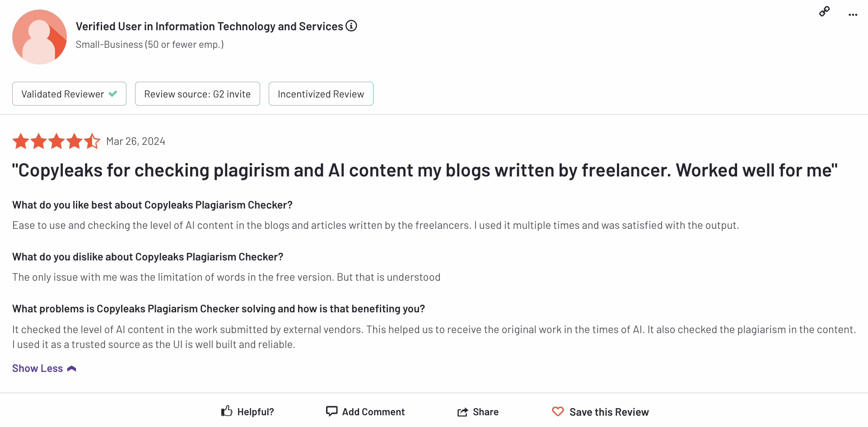Click the orange star rating
The image size is (868, 427).
pos(56,141)
